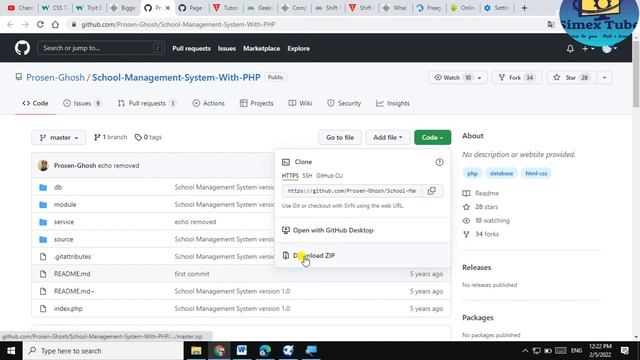Open the README.md~ file
The image size is (640, 360).
coord(74,291)
